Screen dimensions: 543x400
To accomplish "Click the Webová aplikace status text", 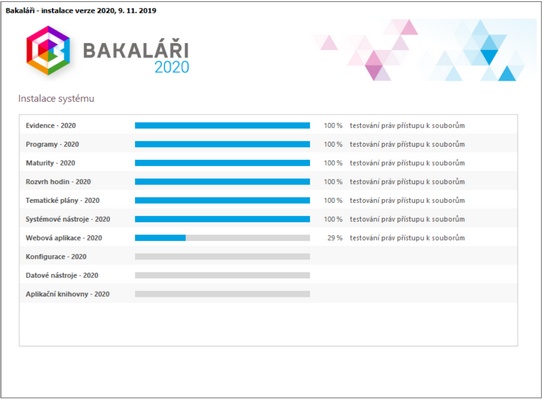I will (x=407, y=238).
